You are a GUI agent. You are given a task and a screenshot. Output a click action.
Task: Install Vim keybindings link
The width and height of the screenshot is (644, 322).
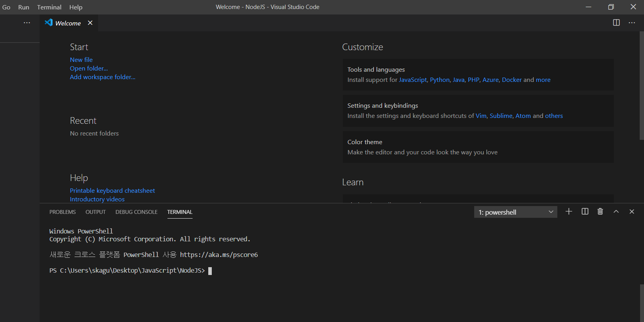481,116
